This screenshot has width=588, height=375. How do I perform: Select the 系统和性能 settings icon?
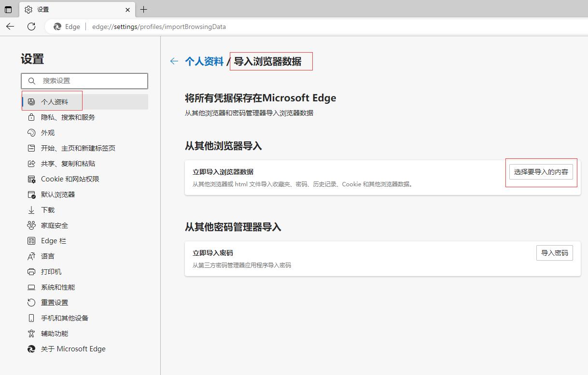pos(30,287)
